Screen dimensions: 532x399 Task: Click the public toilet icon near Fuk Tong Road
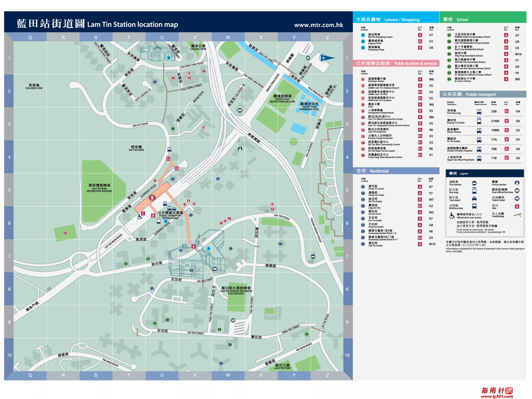[x=308, y=58]
